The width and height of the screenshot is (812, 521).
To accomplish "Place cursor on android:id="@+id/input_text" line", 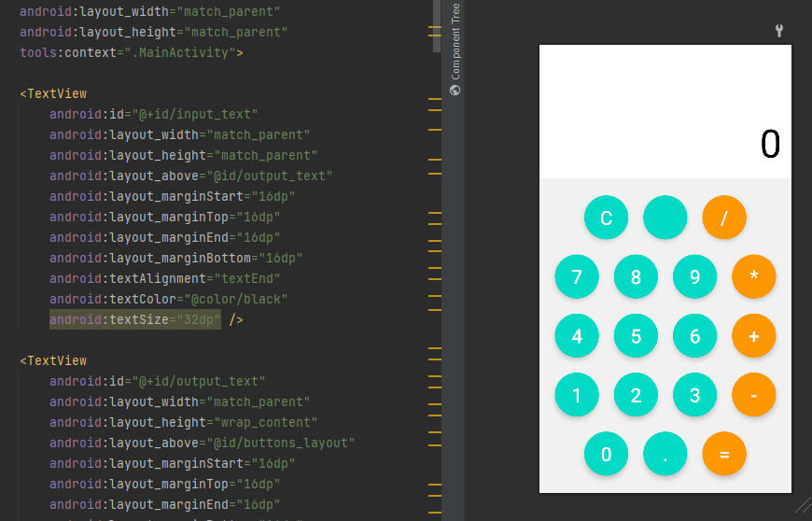I will coord(153,114).
